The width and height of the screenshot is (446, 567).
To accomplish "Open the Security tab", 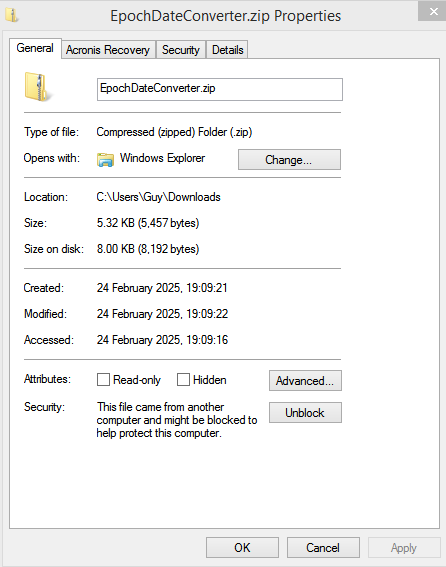I will (x=180, y=50).
